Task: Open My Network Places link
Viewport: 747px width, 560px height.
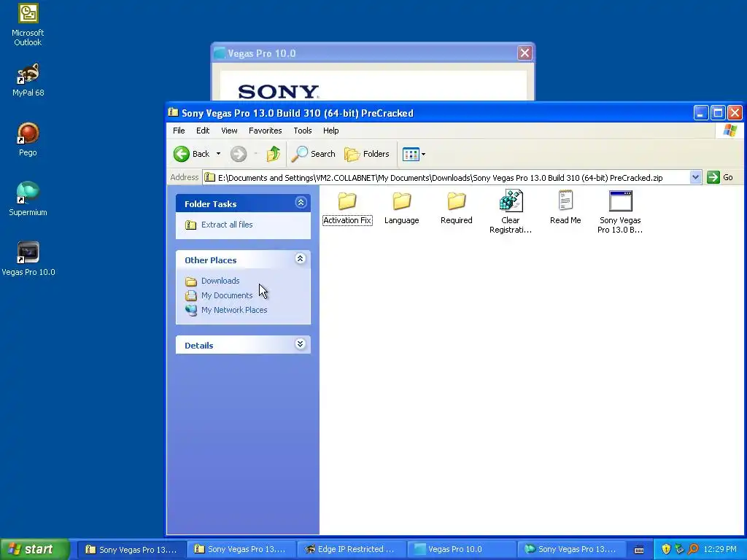Action: tap(234, 310)
